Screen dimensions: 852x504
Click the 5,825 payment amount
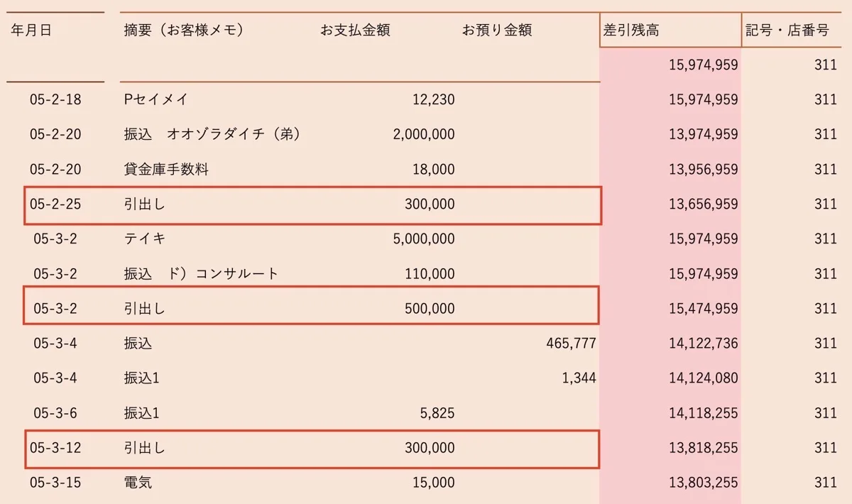pos(437,413)
